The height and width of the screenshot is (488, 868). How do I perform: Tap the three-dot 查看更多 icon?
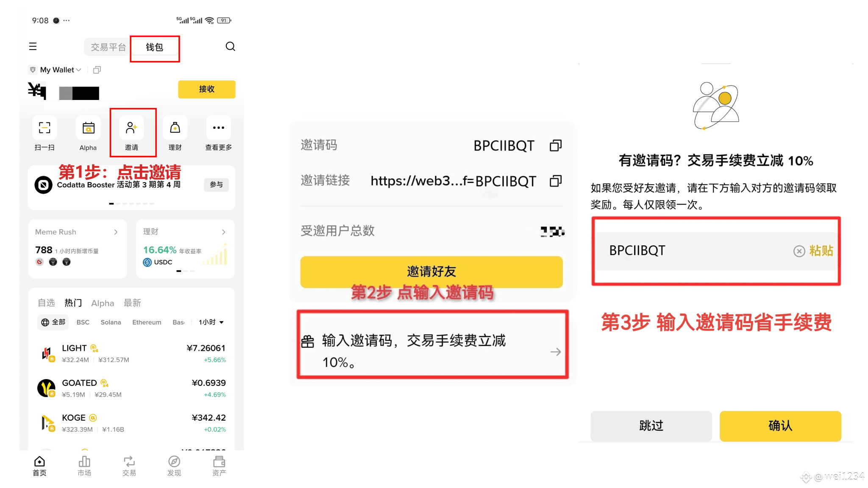coord(218,128)
